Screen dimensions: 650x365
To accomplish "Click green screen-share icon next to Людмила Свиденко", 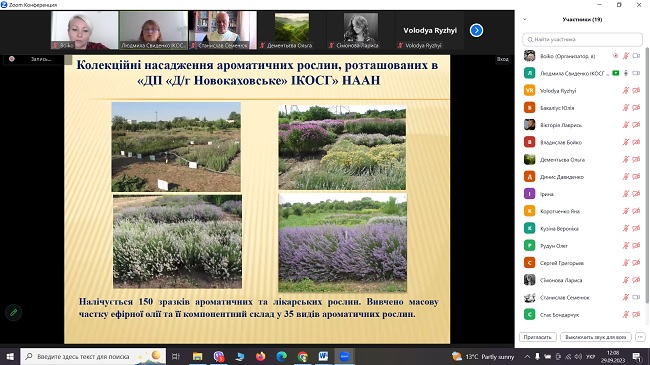I will [x=616, y=73].
